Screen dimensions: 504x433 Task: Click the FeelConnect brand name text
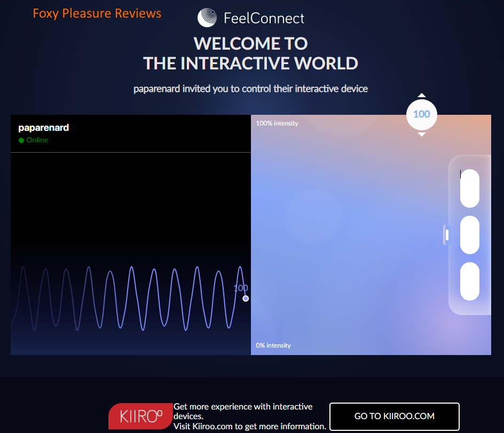(264, 18)
